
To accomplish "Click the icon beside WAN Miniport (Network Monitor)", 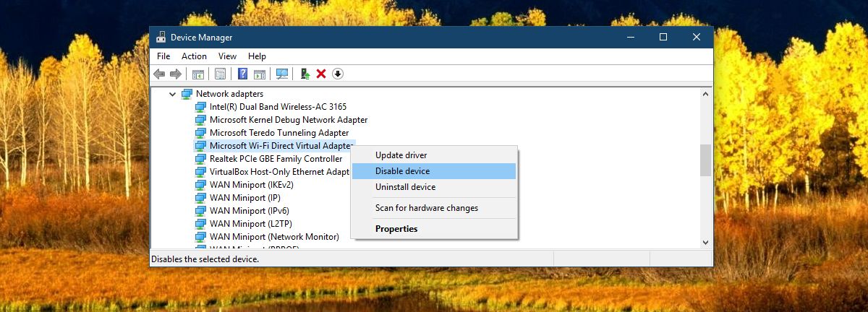I will [x=201, y=237].
